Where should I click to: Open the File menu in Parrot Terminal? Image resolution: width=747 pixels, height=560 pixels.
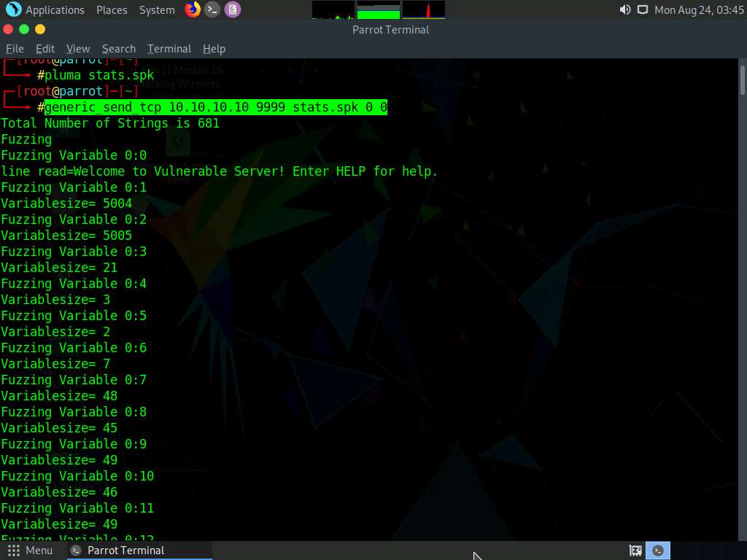(x=15, y=49)
